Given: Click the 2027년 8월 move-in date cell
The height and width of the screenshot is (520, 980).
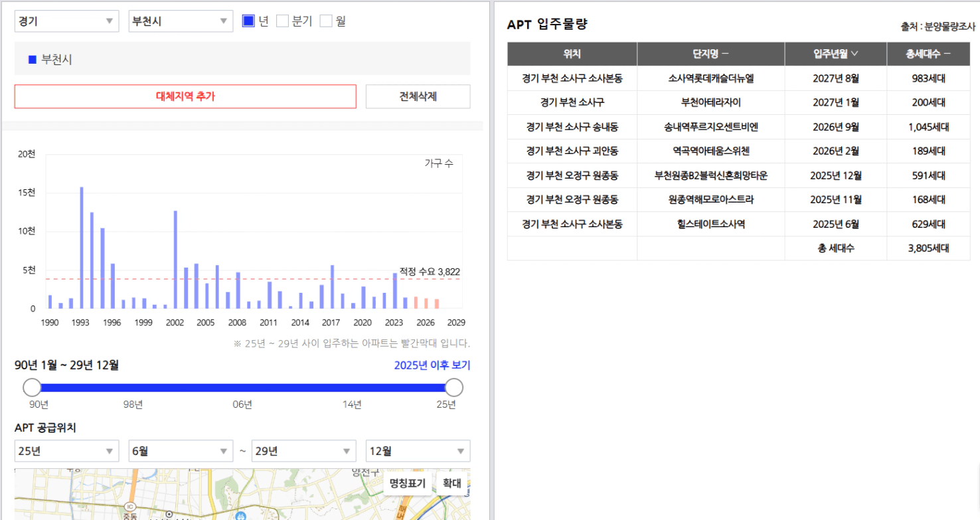Looking at the screenshot, I should coord(836,78).
